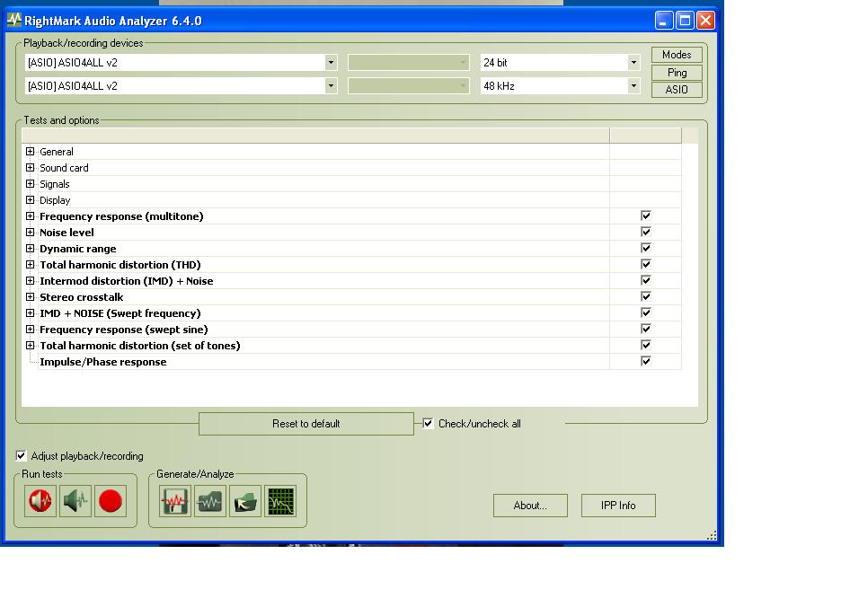850x616 pixels.
Task: Expand Total harmonic distortion (set of tones) options
Action: click(x=31, y=345)
